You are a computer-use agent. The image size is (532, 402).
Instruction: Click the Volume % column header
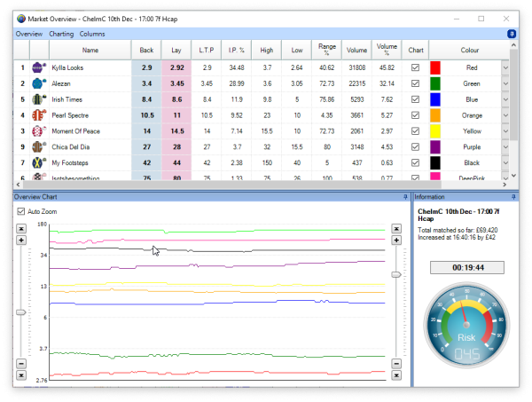click(x=386, y=50)
